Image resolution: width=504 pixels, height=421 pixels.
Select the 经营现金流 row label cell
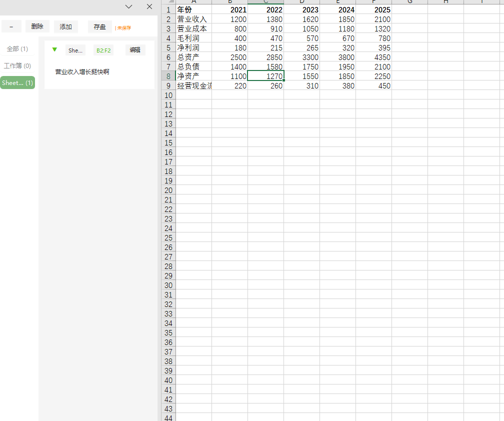coord(194,86)
